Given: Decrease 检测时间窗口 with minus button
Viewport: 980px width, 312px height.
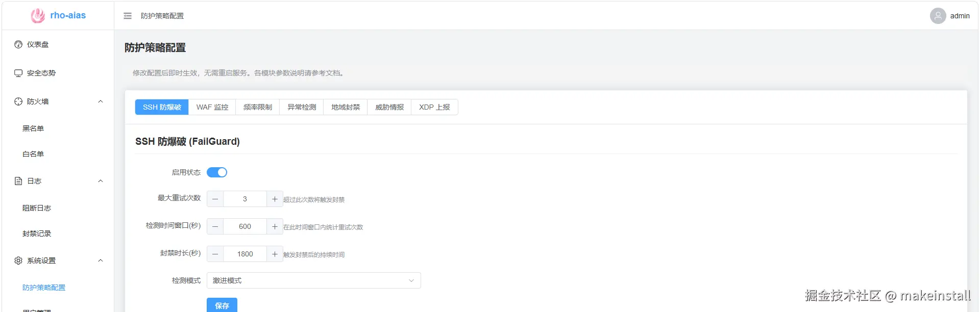Looking at the screenshot, I should [x=215, y=226].
